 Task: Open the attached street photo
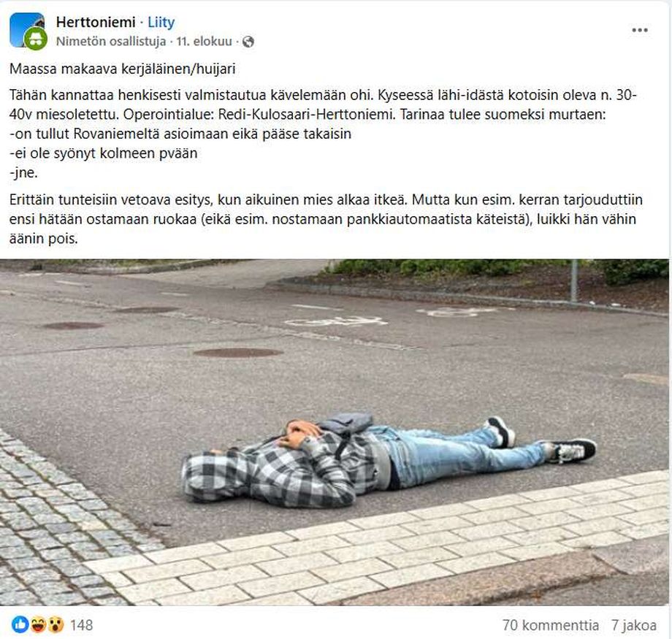(x=335, y=432)
